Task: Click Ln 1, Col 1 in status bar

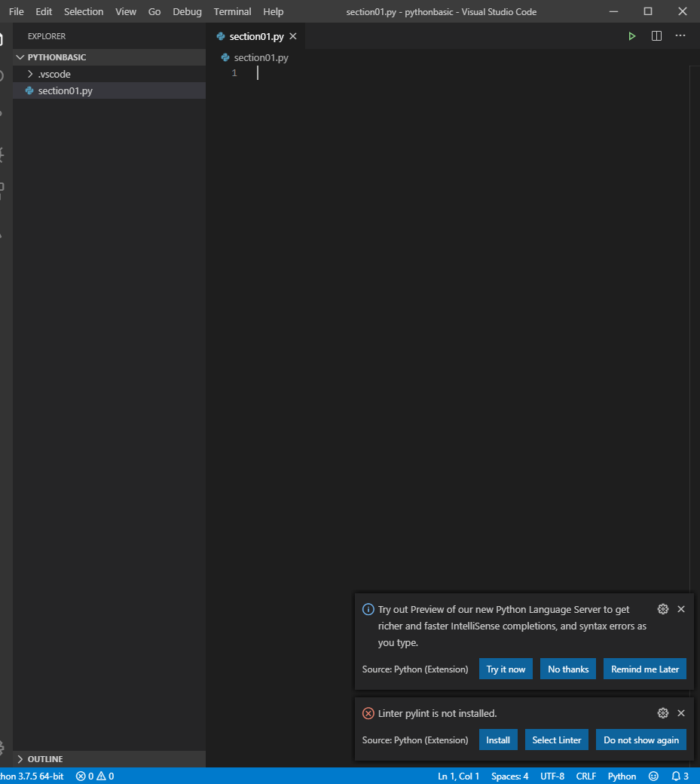Action: coord(458,776)
